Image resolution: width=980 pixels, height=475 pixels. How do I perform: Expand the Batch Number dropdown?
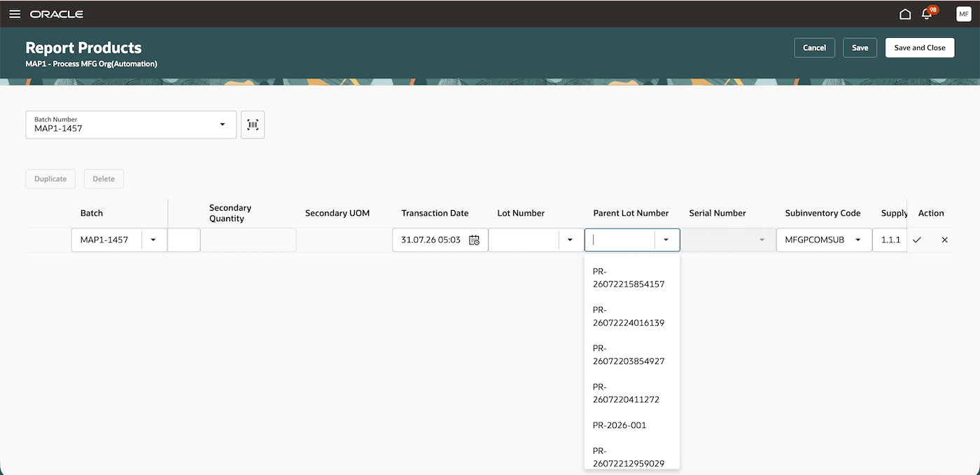[223, 125]
